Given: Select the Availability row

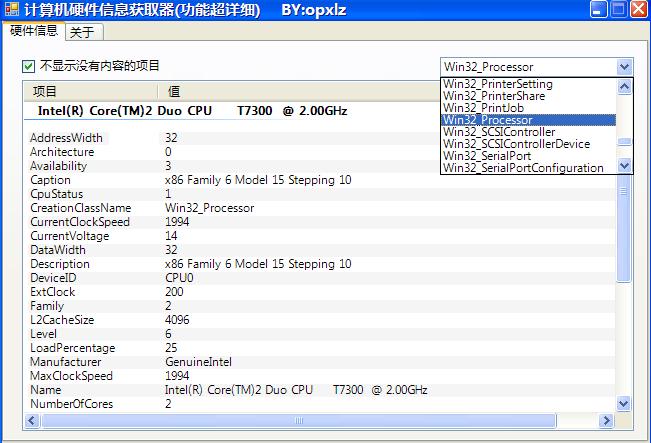Looking at the screenshot, I should click(320, 166).
